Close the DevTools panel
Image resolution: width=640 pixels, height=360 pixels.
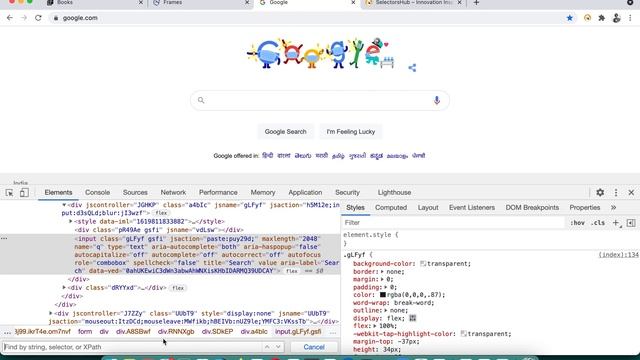631,192
